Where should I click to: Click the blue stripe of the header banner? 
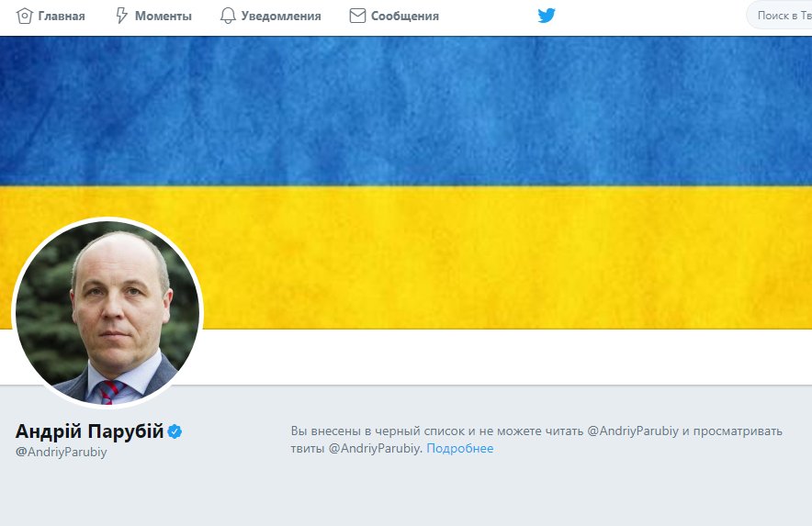pyautogui.click(x=406, y=111)
